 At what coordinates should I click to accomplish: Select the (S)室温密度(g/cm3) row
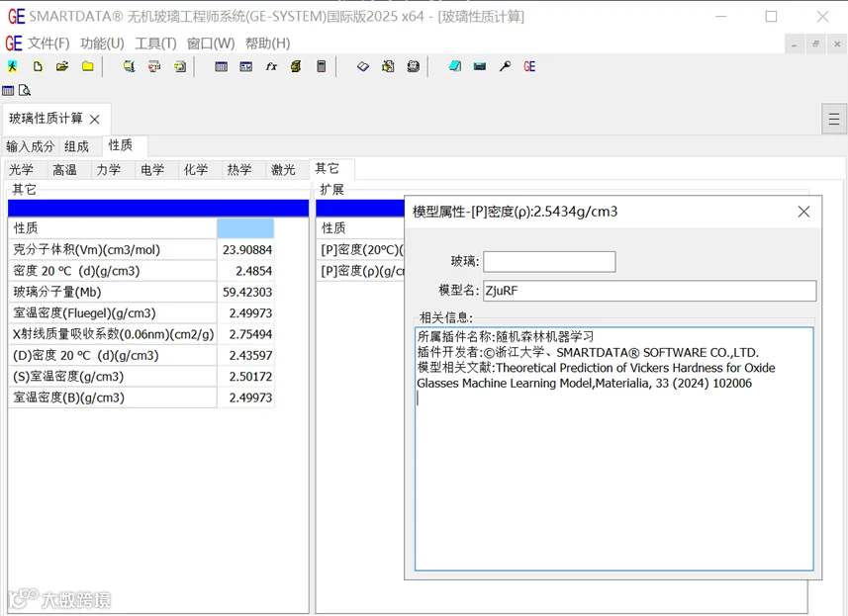tap(141, 376)
